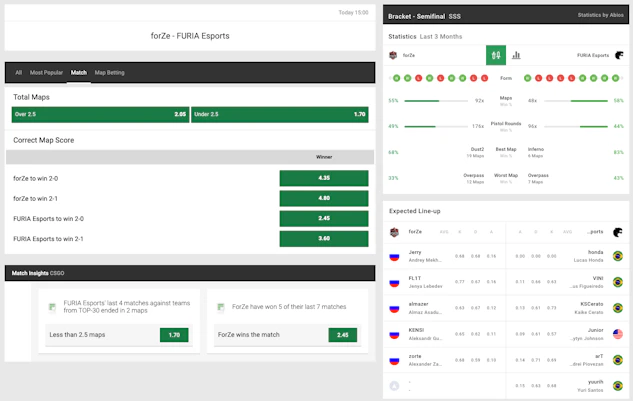Click the forZe Maps win percentage bar
The image size is (633, 401).
[436, 101]
